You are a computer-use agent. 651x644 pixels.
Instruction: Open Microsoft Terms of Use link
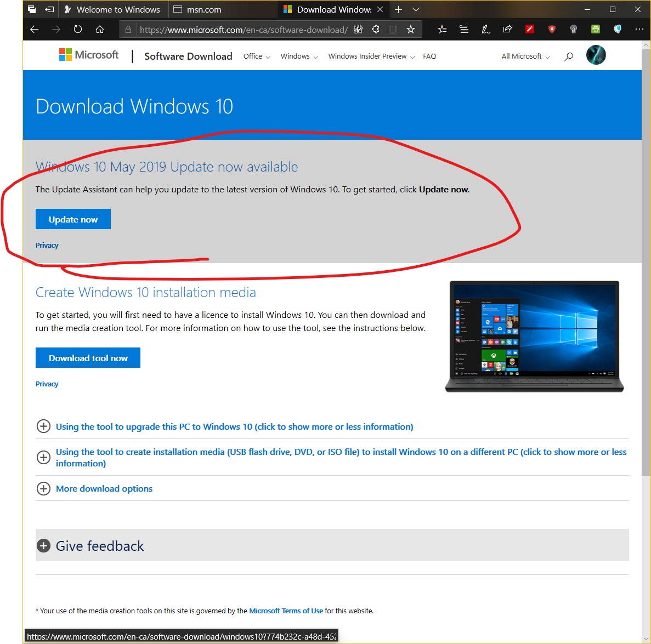coord(286,611)
